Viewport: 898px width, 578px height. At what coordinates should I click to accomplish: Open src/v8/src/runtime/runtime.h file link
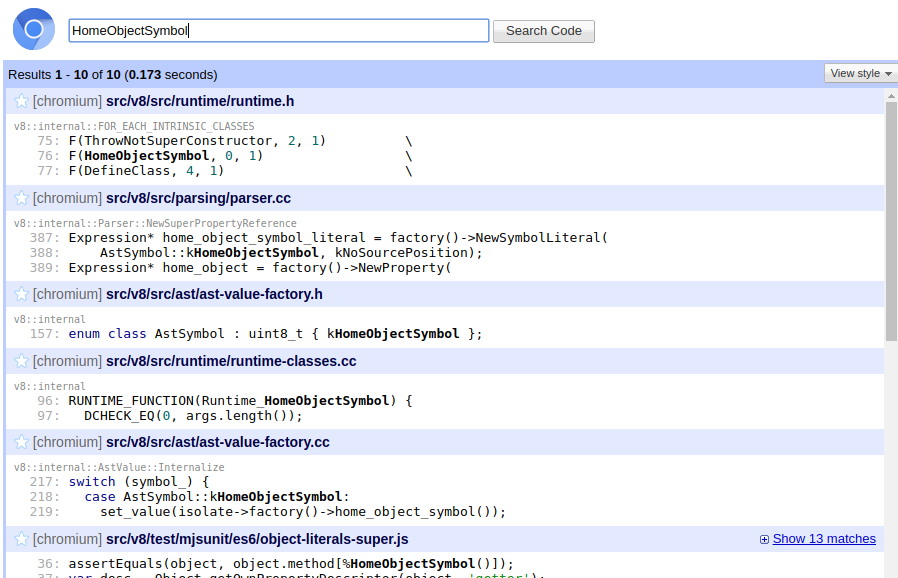pos(199,101)
